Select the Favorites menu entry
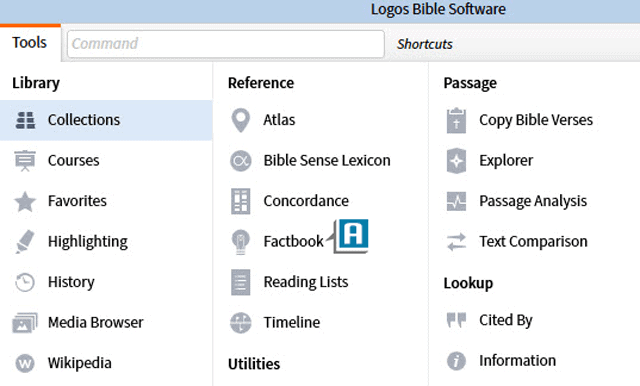Viewport: 640px width, 386px height. 77,201
